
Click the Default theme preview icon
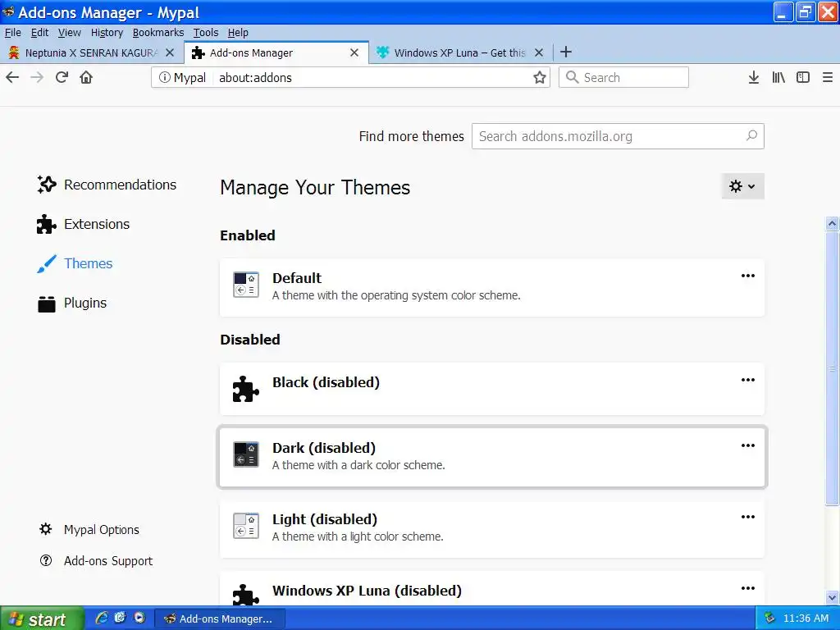(246, 285)
